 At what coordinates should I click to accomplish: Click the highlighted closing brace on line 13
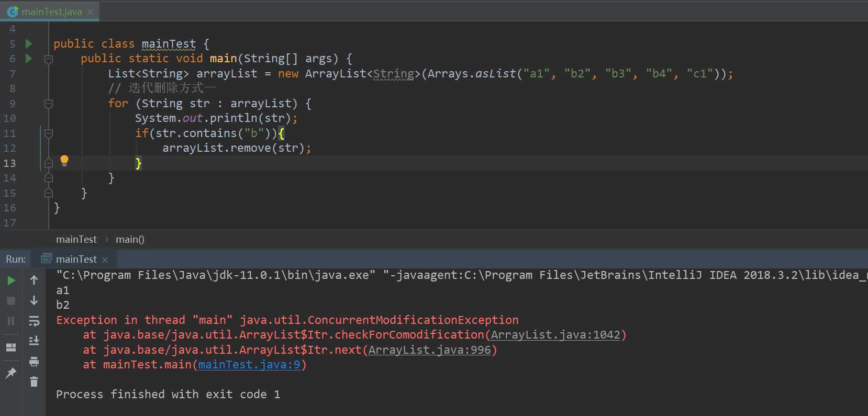click(138, 163)
